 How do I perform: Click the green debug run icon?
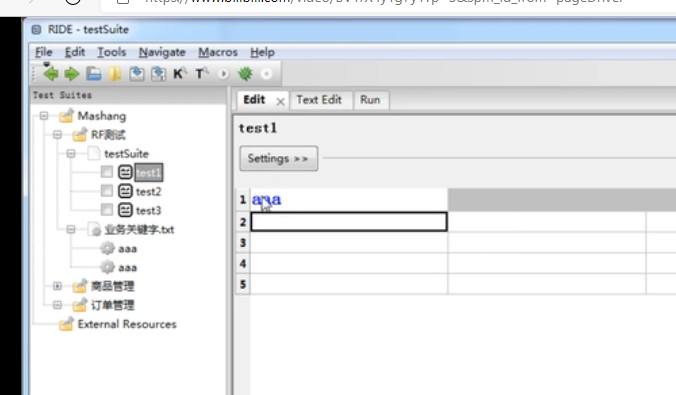[x=245, y=74]
